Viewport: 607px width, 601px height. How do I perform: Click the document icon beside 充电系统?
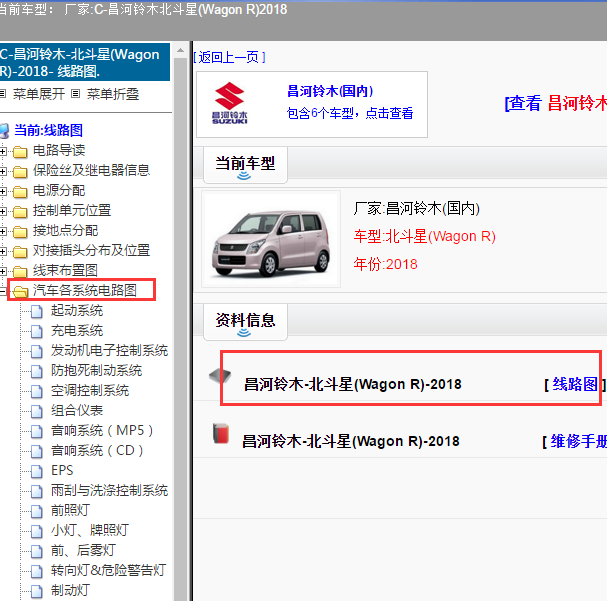tap(37, 331)
